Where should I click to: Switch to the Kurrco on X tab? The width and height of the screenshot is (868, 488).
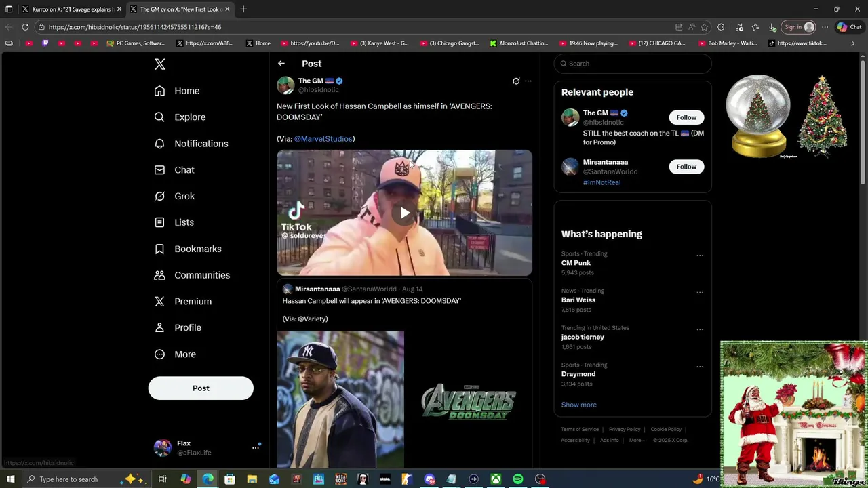tap(73, 9)
